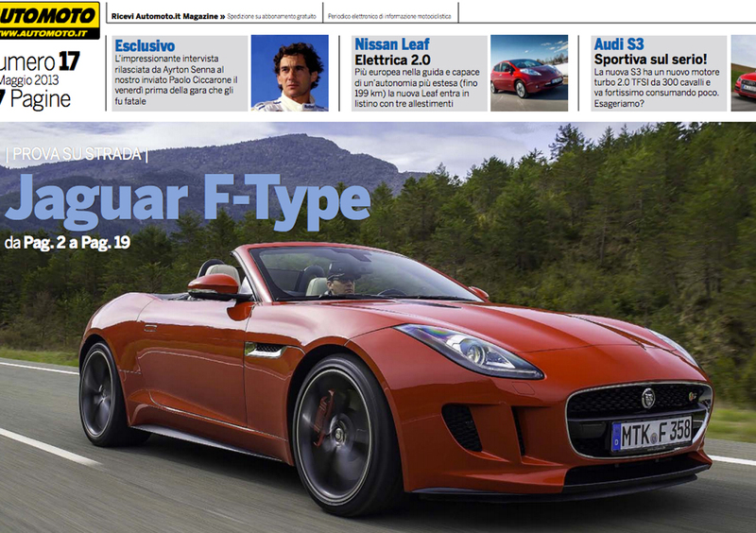Click the Automoto logo
Screen dimensions: 756x533
coord(49,20)
